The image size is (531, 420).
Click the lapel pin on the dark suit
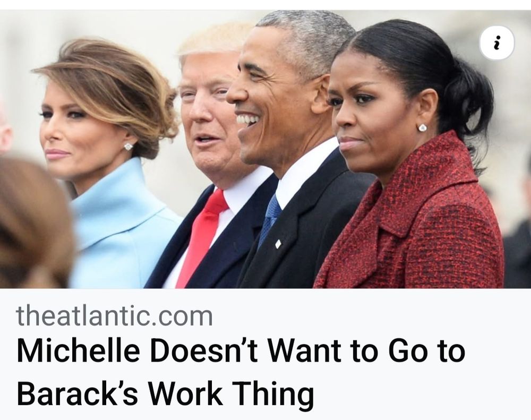(278, 244)
